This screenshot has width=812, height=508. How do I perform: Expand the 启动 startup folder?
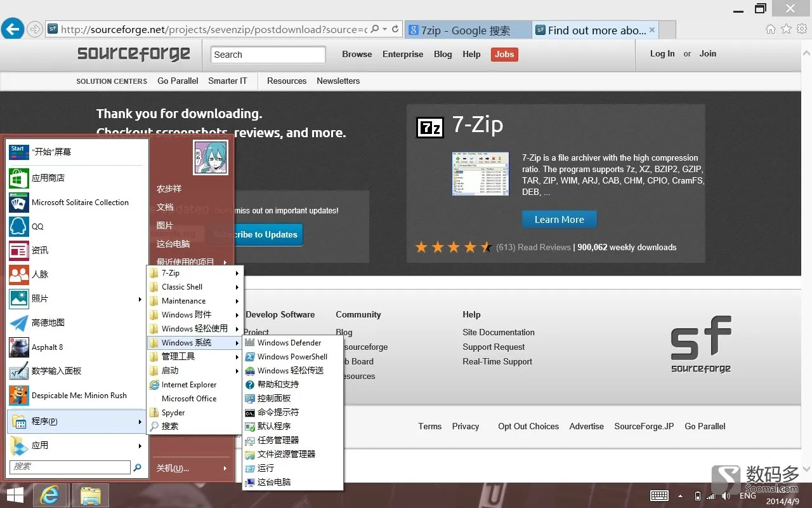pyautogui.click(x=194, y=371)
